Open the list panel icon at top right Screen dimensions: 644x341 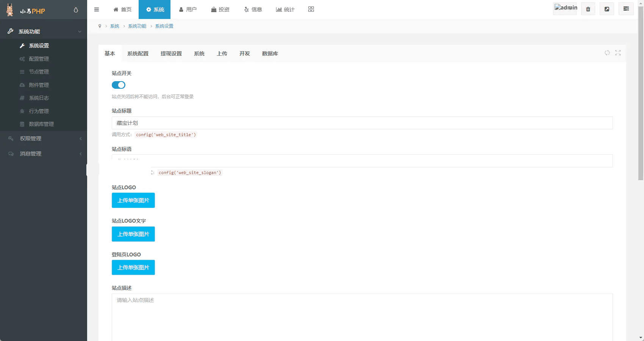[626, 9]
